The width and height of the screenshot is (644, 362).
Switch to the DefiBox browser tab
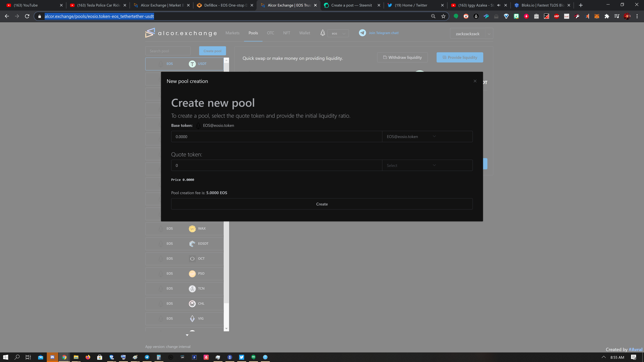pyautogui.click(x=225, y=5)
